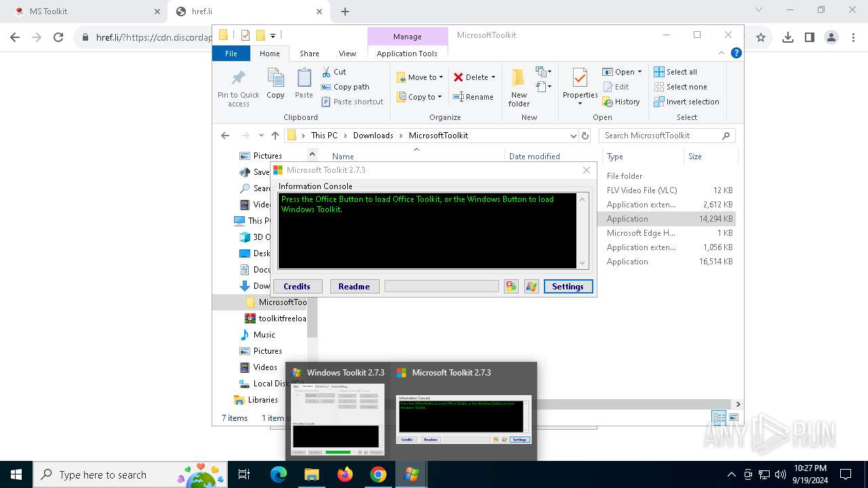Open recent locations dropdown in Explorer
The image size is (868, 488).
point(261,136)
